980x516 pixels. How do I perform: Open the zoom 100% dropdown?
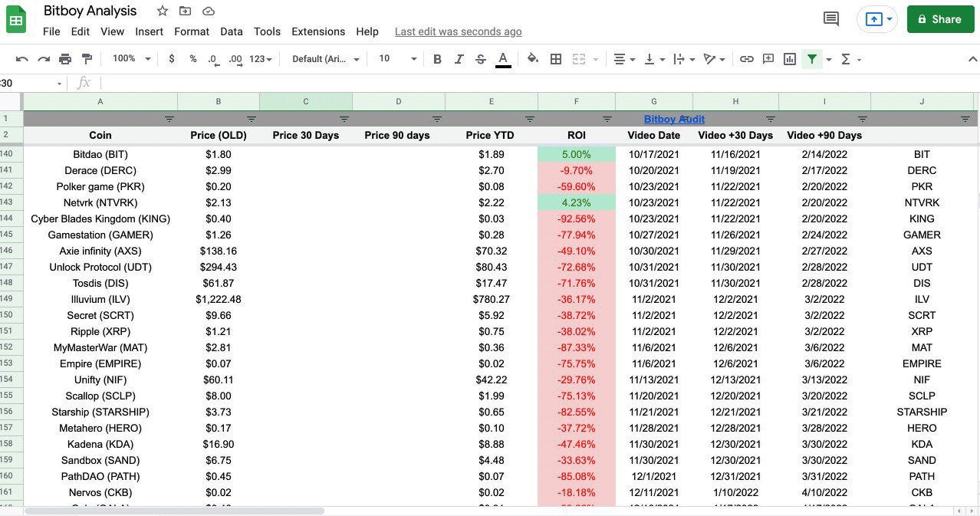[x=132, y=59]
